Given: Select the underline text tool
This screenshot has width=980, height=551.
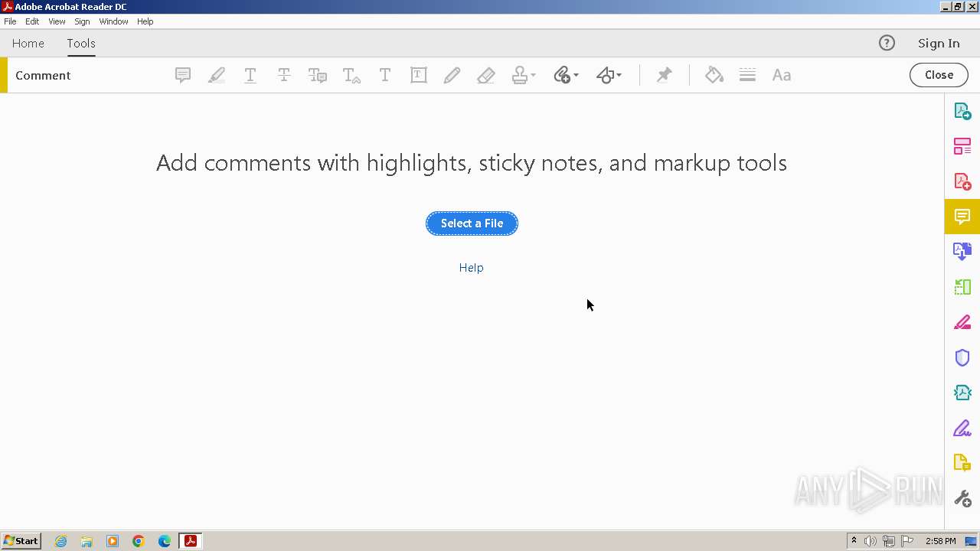Looking at the screenshot, I should [x=250, y=75].
